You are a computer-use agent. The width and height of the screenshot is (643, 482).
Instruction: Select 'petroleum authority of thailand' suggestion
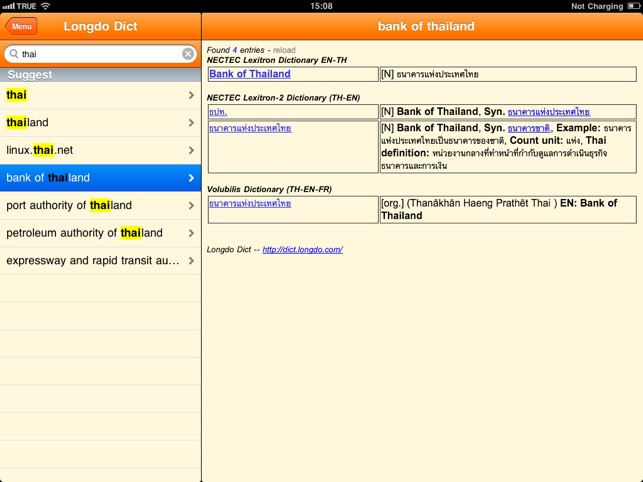[100, 233]
